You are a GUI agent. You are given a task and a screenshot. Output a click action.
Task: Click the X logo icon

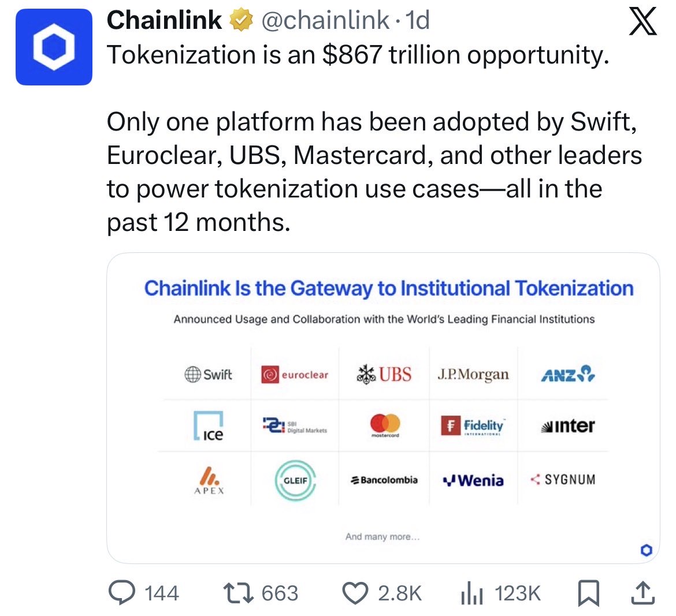point(641,23)
